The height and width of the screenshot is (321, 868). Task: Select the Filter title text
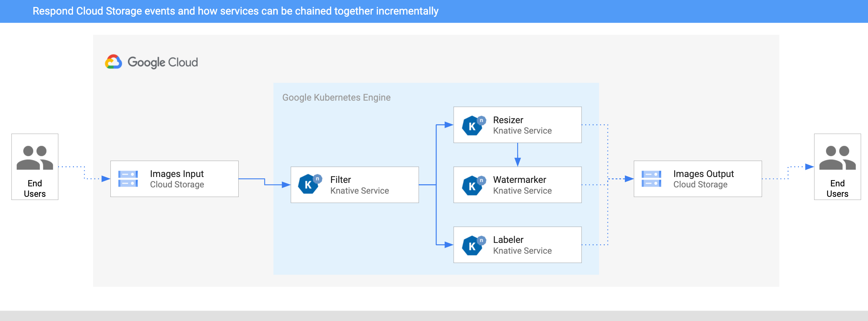tap(340, 179)
